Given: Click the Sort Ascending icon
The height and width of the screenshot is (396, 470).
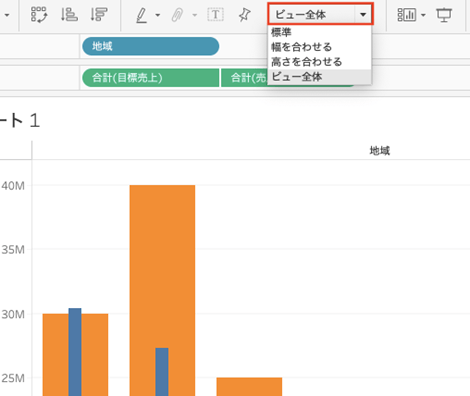Looking at the screenshot, I should coord(69,15).
